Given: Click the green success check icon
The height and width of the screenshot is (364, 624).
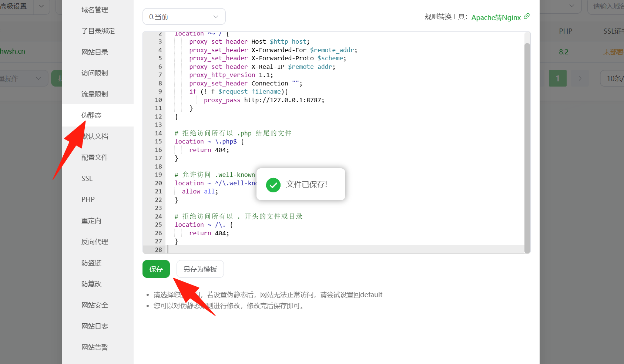Looking at the screenshot, I should tap(273, 185).
